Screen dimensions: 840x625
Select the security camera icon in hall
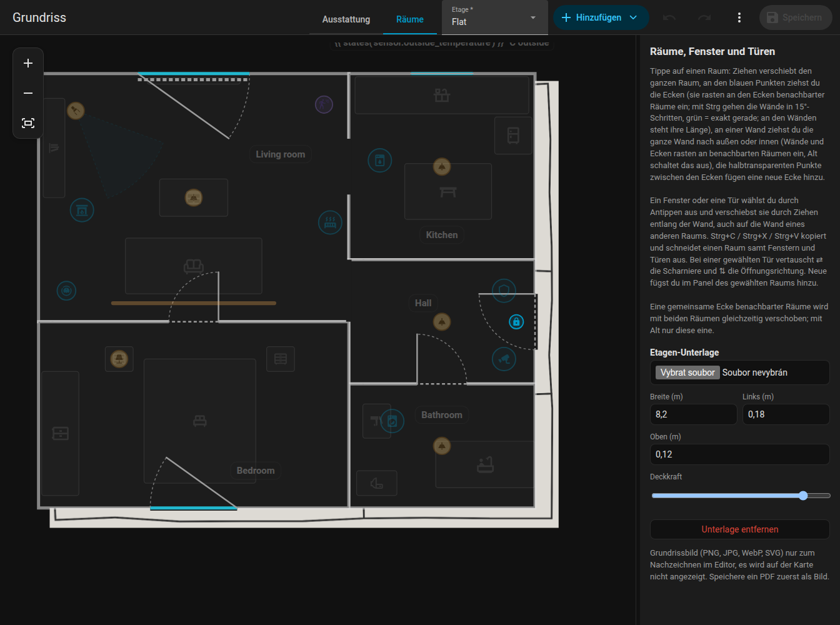tap(504, 359)
